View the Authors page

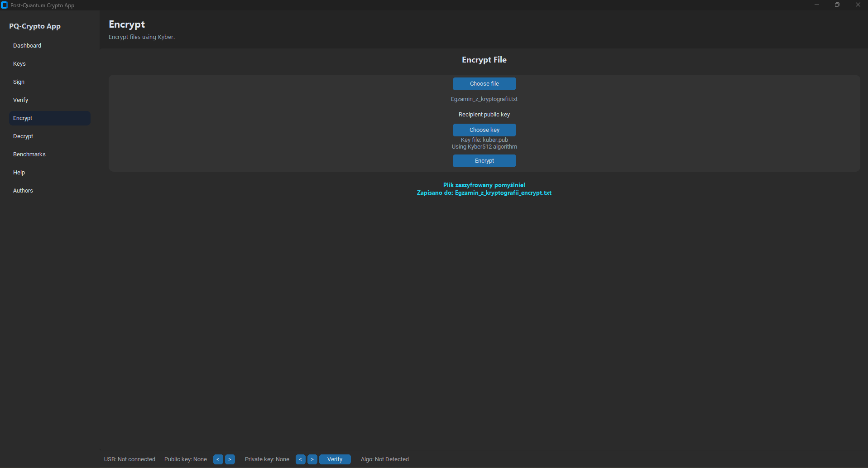tap(23, 190)
